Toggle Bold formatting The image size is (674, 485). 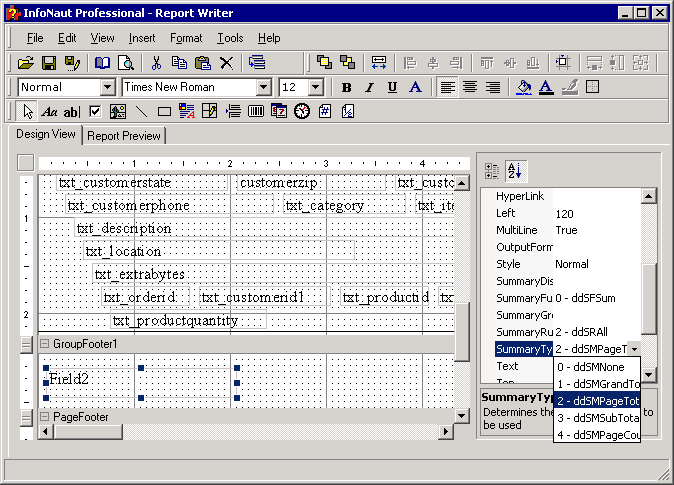point(346,87)
